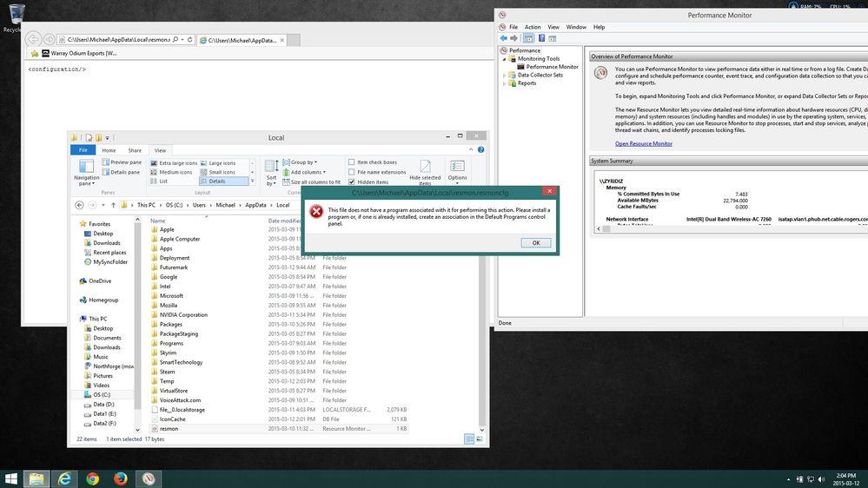Uncheck the Hidden items checkbox
This screenshot has height=488, width=868.
tap(352, 182)
